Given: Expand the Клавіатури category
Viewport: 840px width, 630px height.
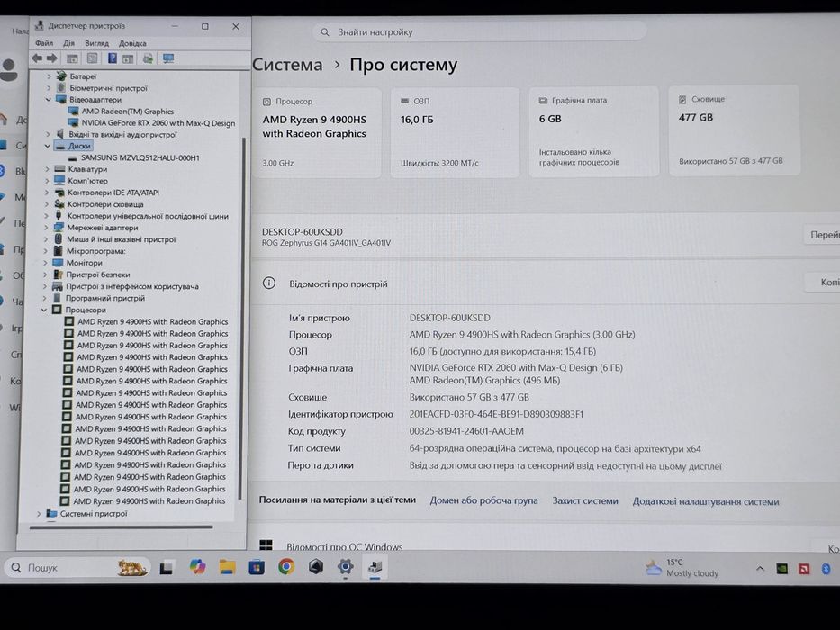Looking at the screenshot, I should (47, 169).
